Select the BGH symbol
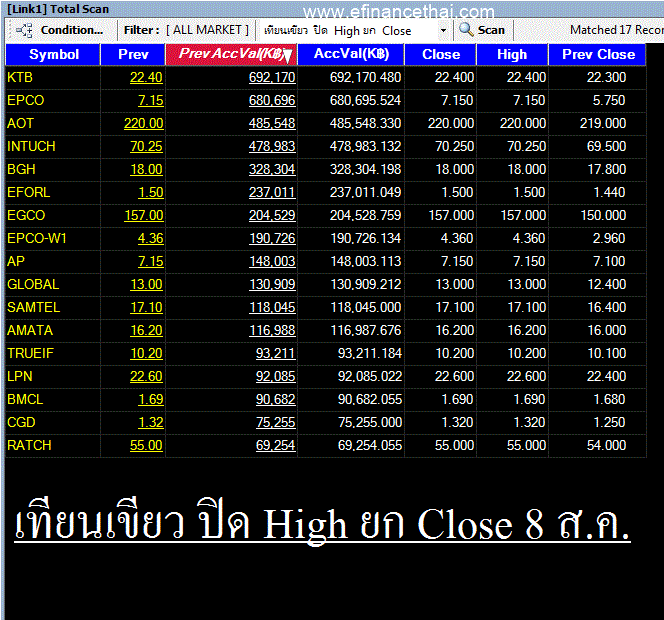Image resolution: width=664 pixels, height=620 pixels. [x=21, y=169]
